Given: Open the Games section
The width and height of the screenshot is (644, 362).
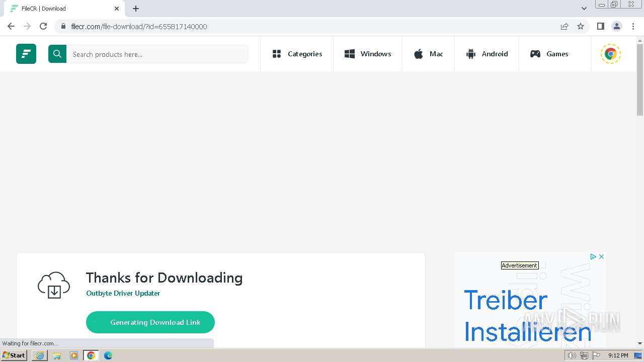Looking at the screenshot, I should [x=549, y=54].
